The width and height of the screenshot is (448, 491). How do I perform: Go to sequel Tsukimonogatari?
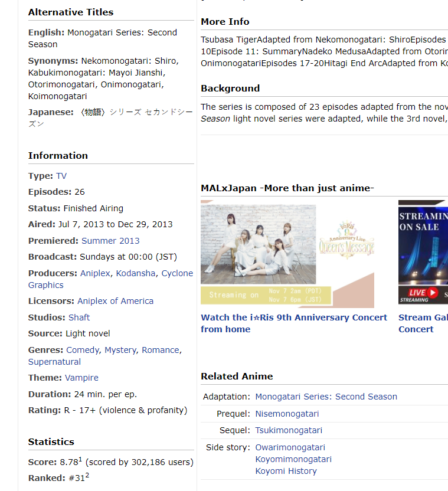(x=289, y=430)
